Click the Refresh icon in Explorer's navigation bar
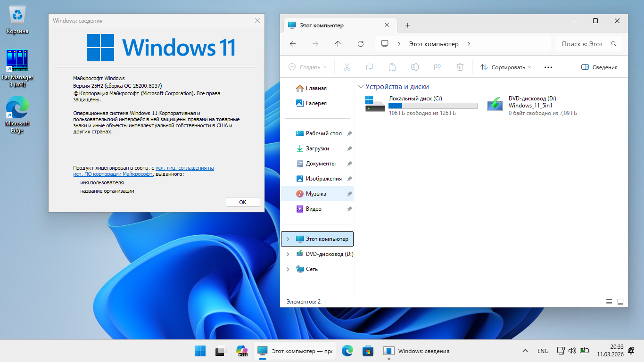Image resolution: width=644 pixels, height=362 pixels. (361, 44)
